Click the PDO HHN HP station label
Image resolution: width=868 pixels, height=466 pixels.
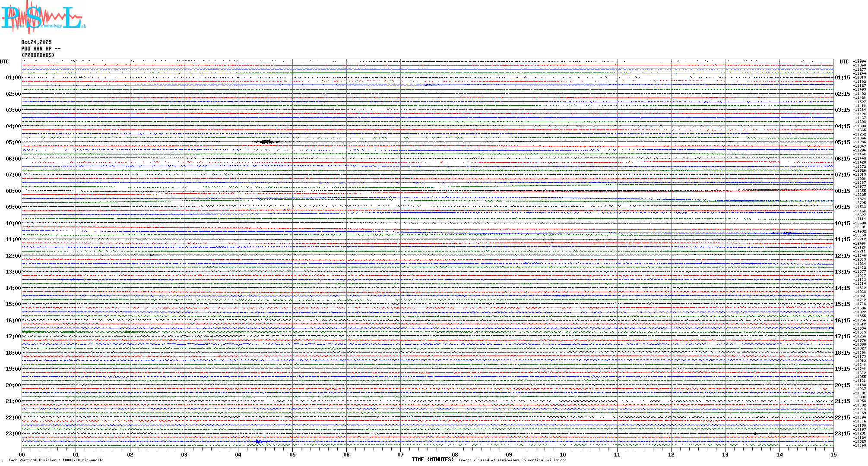pos(41,49)
